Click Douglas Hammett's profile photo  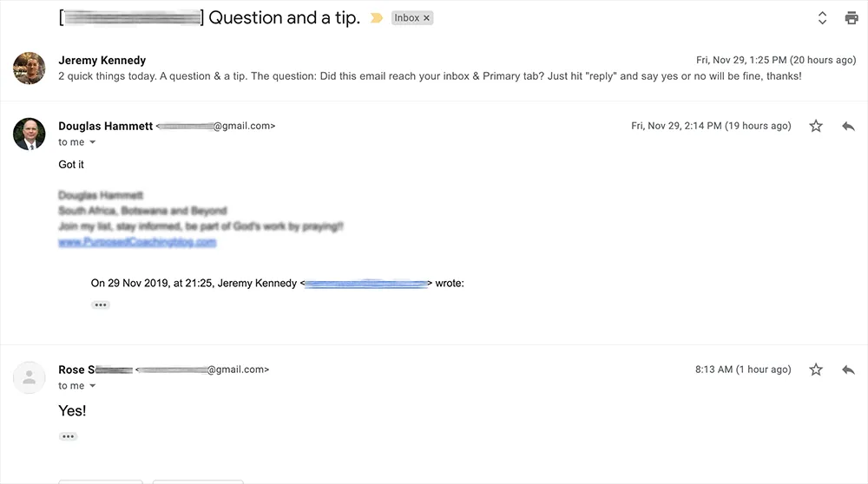tap(30, 134)
